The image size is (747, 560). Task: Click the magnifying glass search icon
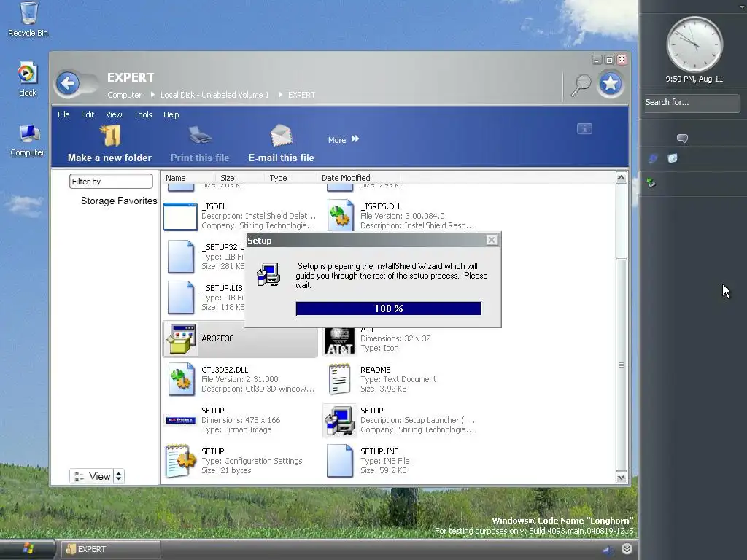[581, 85]
